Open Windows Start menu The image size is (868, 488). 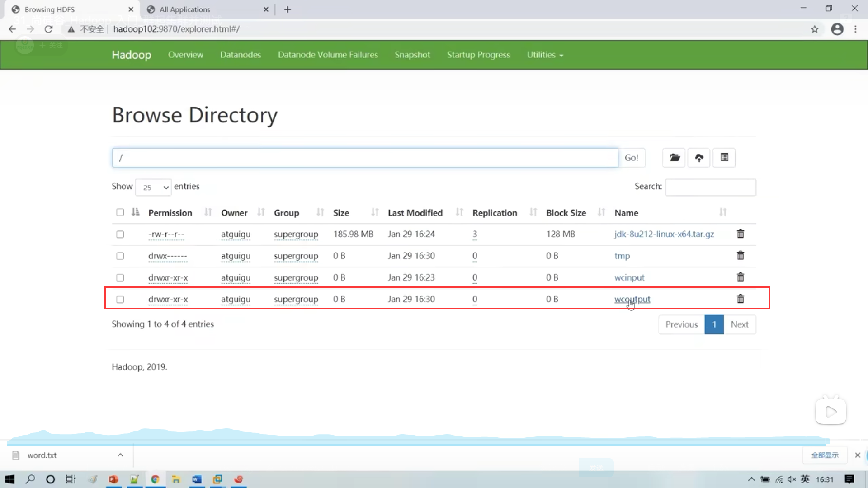click(9, 479)
